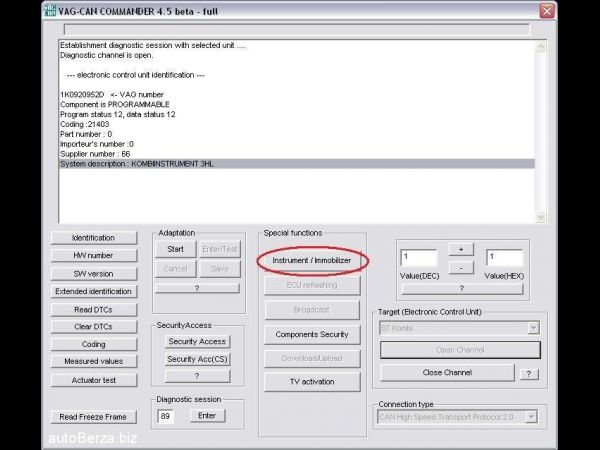This screenshot has width=600, height=450.
Task: Click the log scrollbar up arrow
Action: coord(541,47)
